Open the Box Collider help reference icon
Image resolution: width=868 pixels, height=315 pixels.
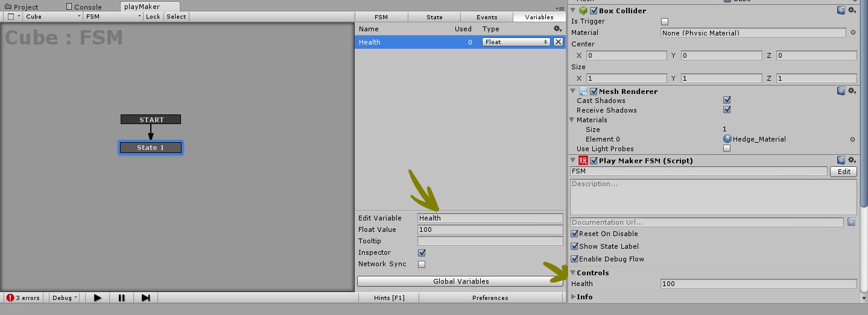coord(841,10)
